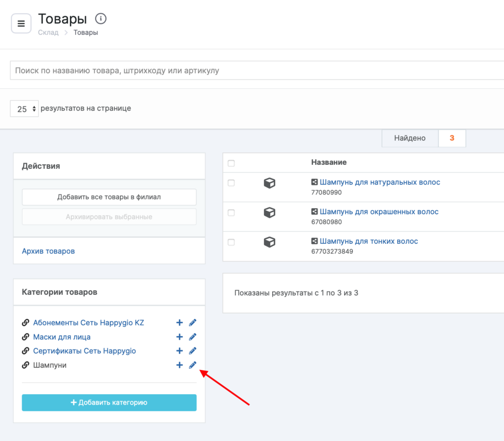Open the hamburger sidebar menu
Screen dimensions: 504x441
tap(21, 23)
